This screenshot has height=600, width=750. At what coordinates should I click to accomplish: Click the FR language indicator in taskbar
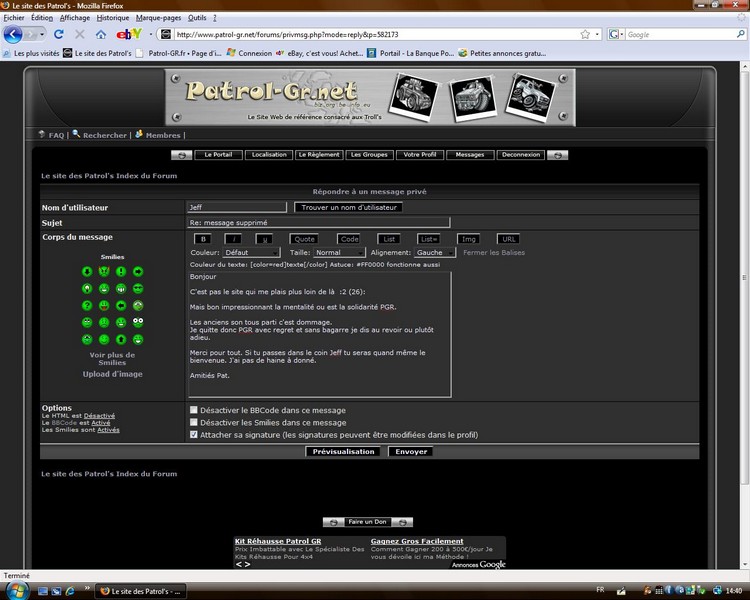click(600, 590)
